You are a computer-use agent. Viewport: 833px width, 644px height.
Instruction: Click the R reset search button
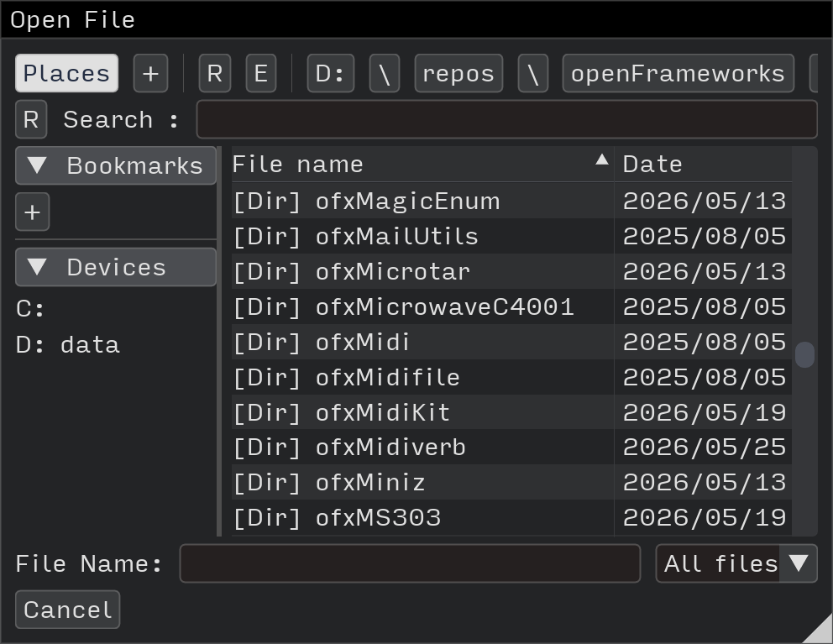31,119
